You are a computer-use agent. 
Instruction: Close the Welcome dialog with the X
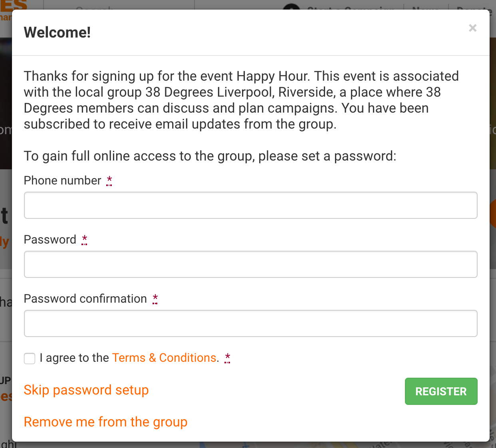(x=472, y=28)
